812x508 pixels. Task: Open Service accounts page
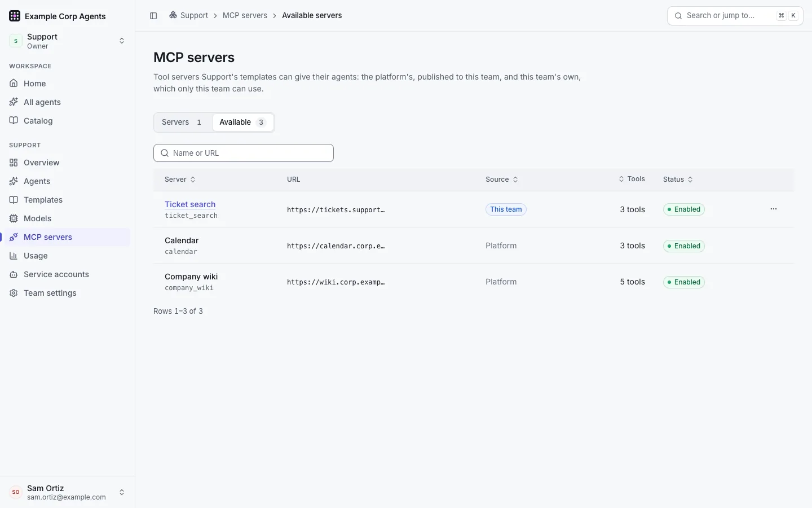[x=68, y=274]
